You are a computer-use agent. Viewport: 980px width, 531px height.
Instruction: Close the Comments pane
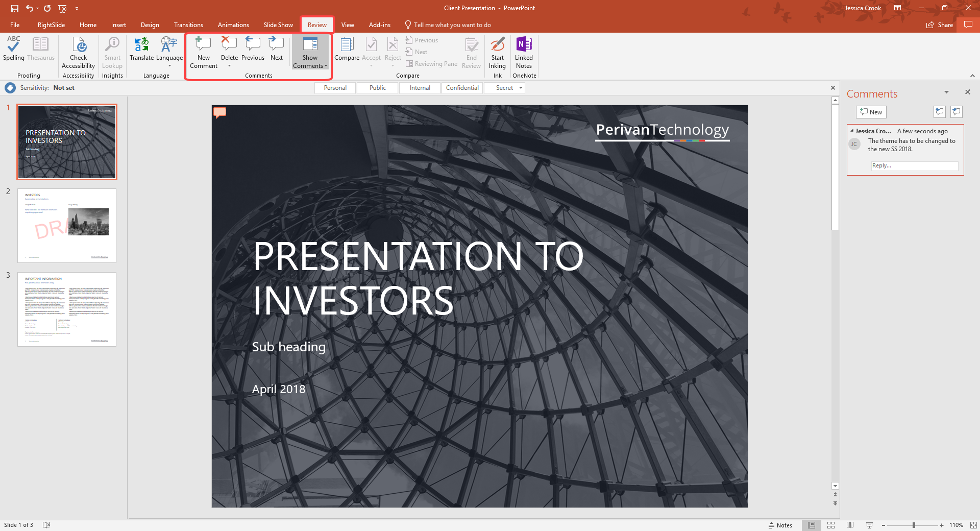[967, 92]
